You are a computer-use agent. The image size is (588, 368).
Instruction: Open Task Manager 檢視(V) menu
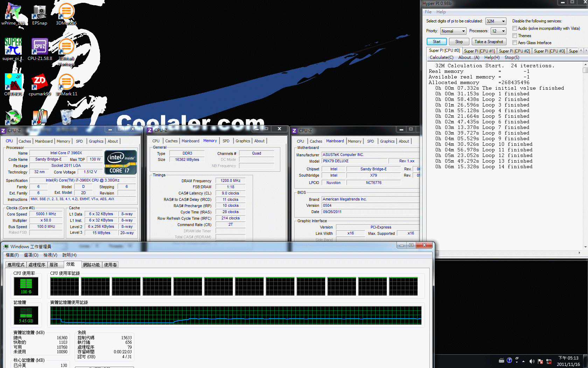coord(50,255)
